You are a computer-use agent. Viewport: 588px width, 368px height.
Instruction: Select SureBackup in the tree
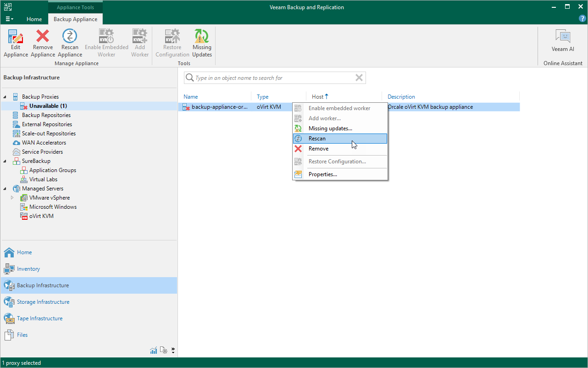tap(36, 161)
